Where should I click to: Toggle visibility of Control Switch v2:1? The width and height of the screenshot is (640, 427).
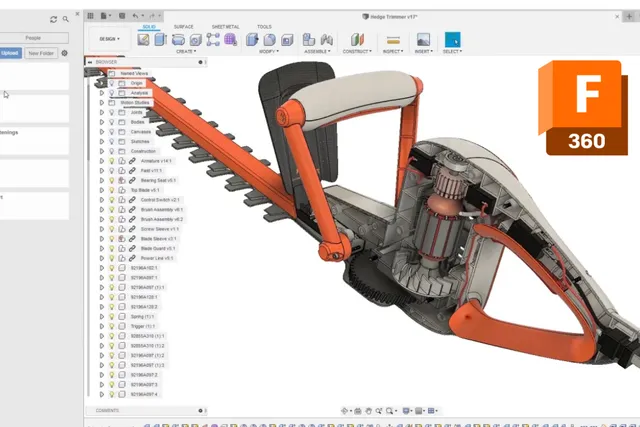[x=111, y=200]
